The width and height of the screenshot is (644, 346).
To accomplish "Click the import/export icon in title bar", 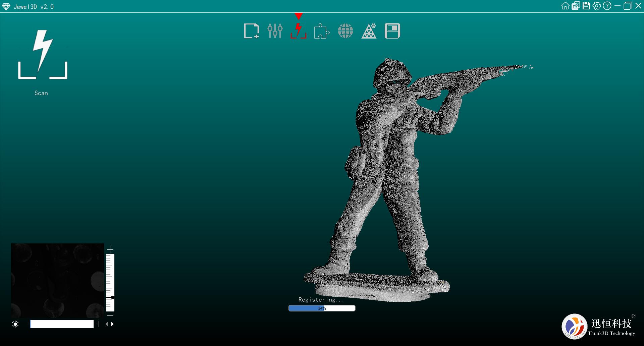I will tap(576, 6).
